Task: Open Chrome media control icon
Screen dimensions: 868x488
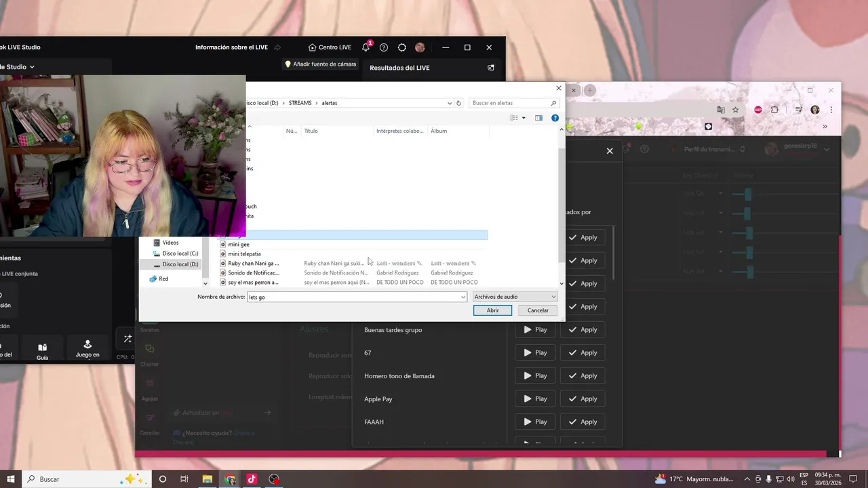Action: 799,110
